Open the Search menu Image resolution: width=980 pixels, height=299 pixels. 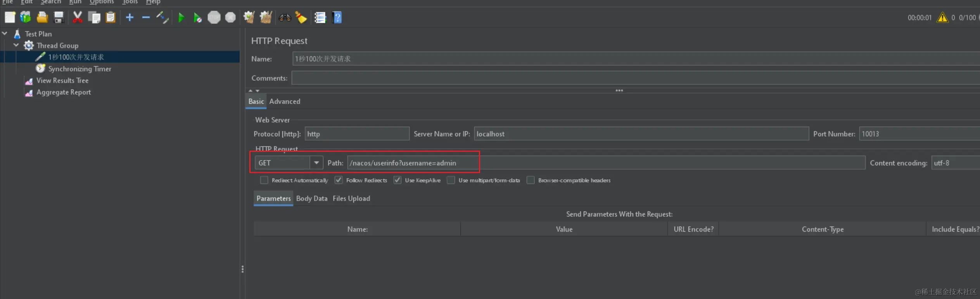[51, 2]
